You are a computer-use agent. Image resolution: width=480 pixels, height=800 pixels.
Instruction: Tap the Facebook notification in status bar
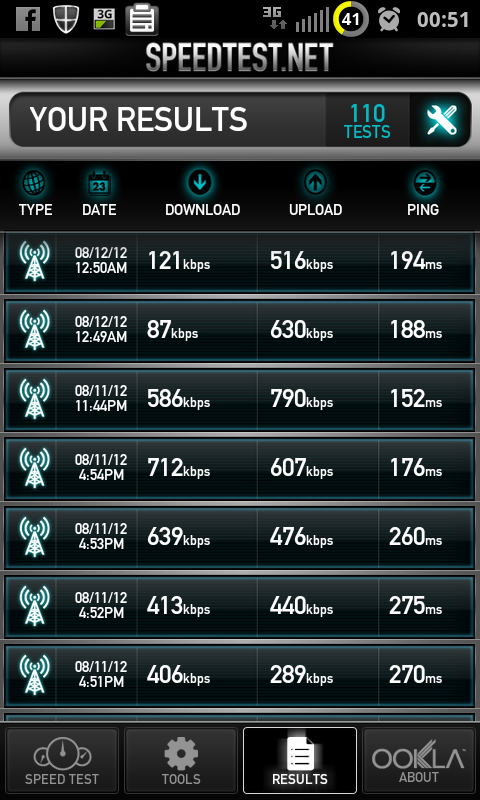(x=28, y=19)
